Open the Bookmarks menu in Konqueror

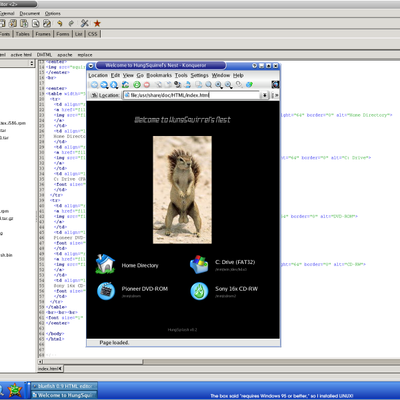coord(159,75)
